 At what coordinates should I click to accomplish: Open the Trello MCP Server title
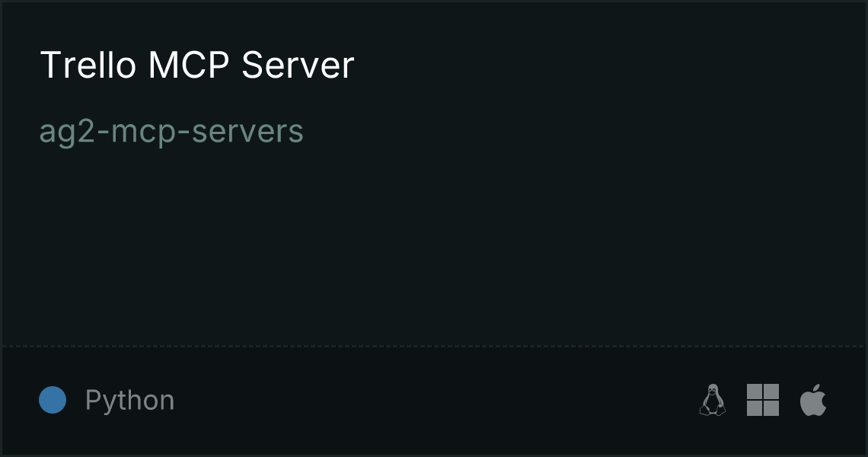(x=197, y=65)
